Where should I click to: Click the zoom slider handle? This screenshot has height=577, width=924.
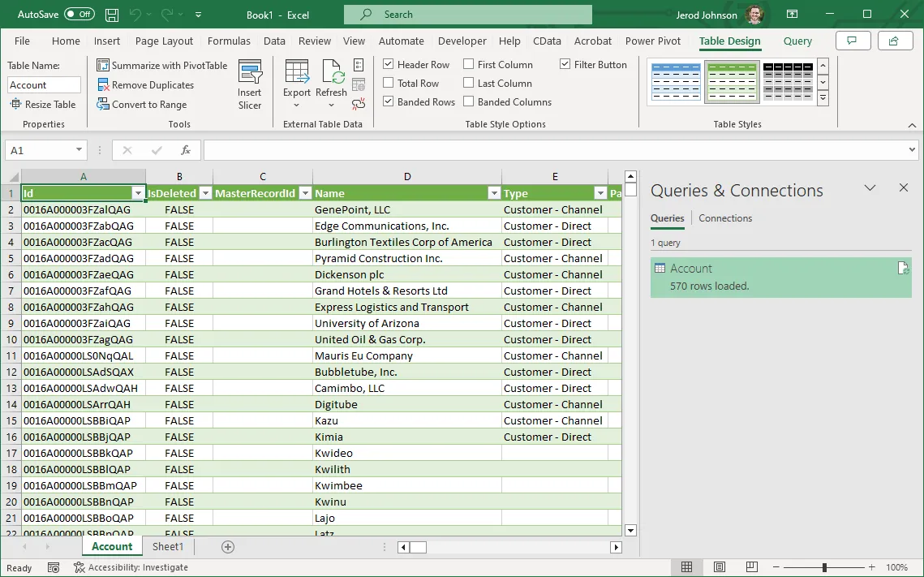(x=824, y=567)
